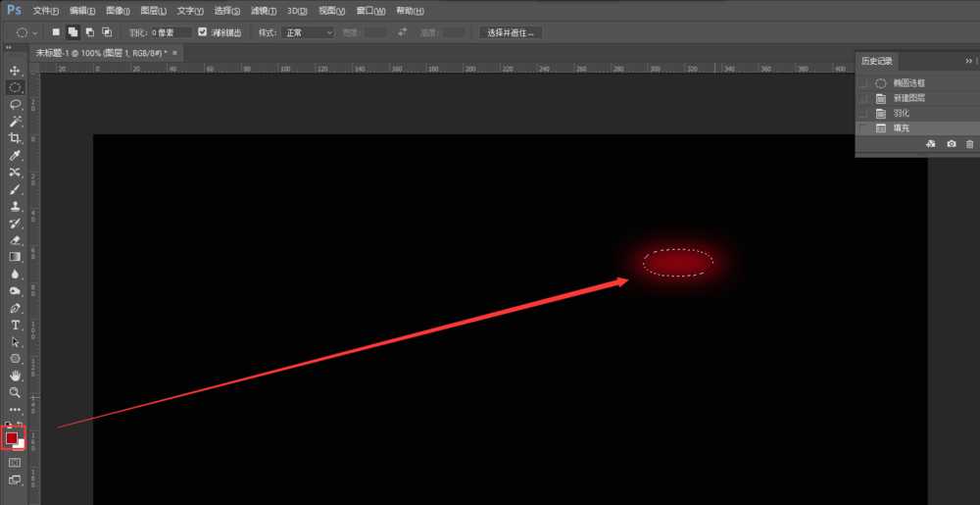Select the Horizontal Type tool
Image resolution: width=980 pixels, height=505 pixels.
click(x=15, y=325)
